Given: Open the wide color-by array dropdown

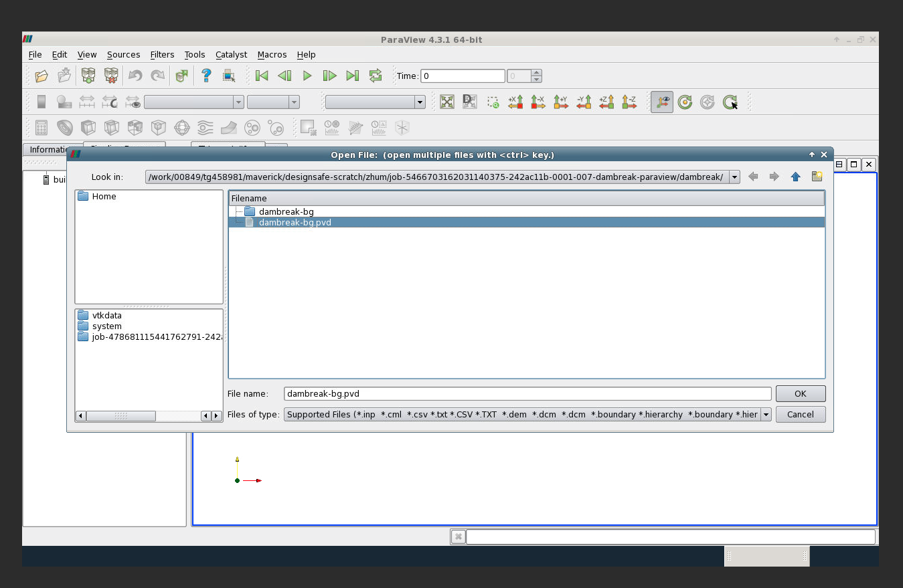Looking at the screenshot, I should tap(194, 102).
